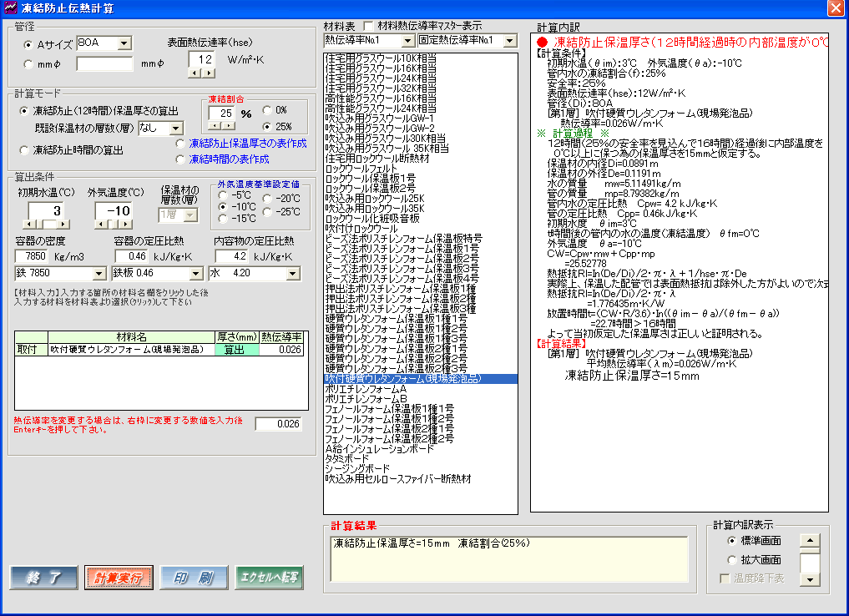Select ポリエチレンフォームA in material list
Image resolution: width=849 pixels, height=616 pixels.
pyautogui.click(x=366, y=389)
